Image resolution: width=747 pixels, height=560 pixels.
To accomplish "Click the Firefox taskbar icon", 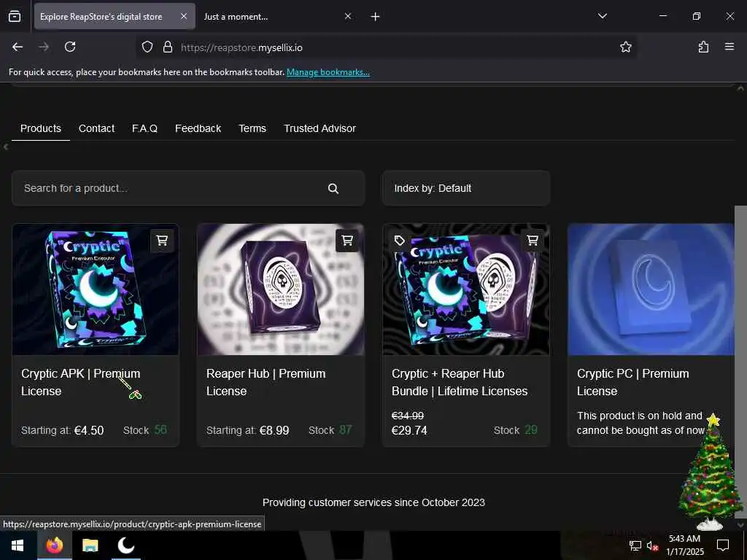I will point(54,545).
